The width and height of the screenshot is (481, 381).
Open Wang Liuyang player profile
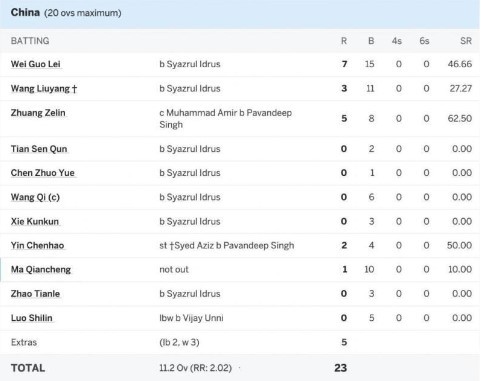[44, 89]
